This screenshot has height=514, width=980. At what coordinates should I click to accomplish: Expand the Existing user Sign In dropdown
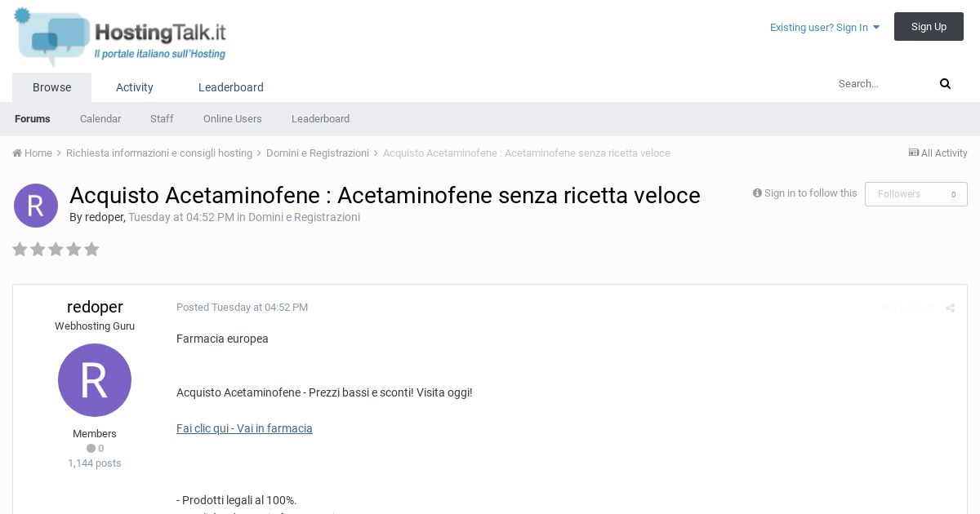(x=825, y=28)
